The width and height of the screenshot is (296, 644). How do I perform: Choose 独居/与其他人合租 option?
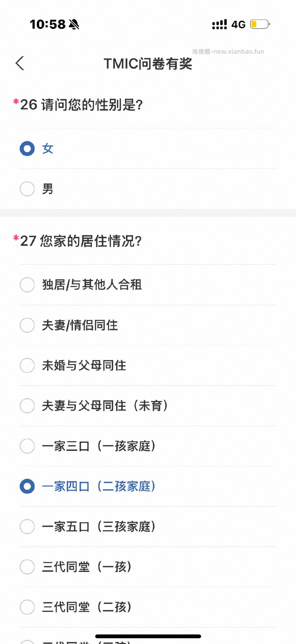pyautogui.click(x=27, y=285)
